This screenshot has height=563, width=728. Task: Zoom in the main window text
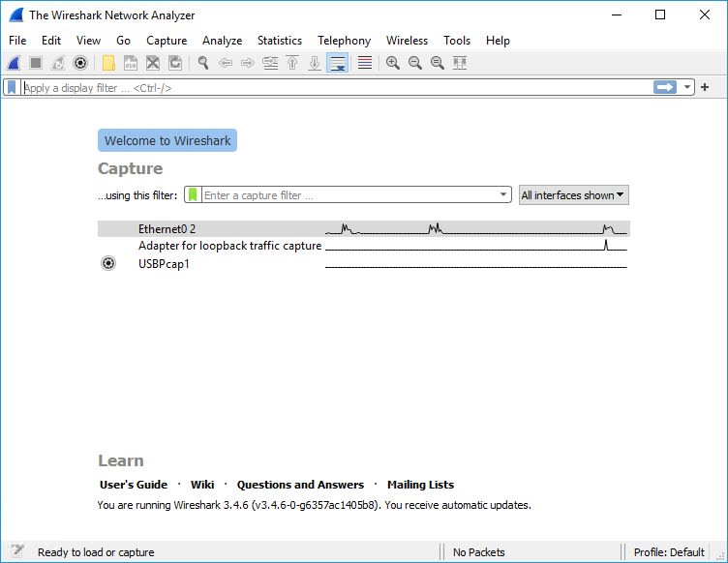coord(393,63)
